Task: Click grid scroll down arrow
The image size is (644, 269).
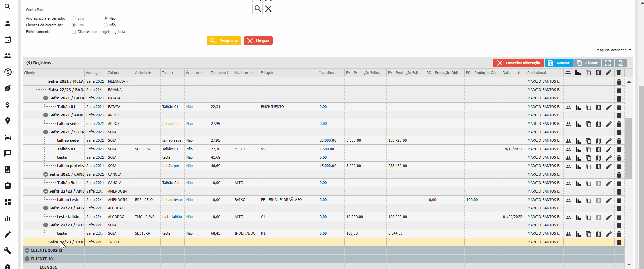Action: pyautogui.click(x=629, y=265)
